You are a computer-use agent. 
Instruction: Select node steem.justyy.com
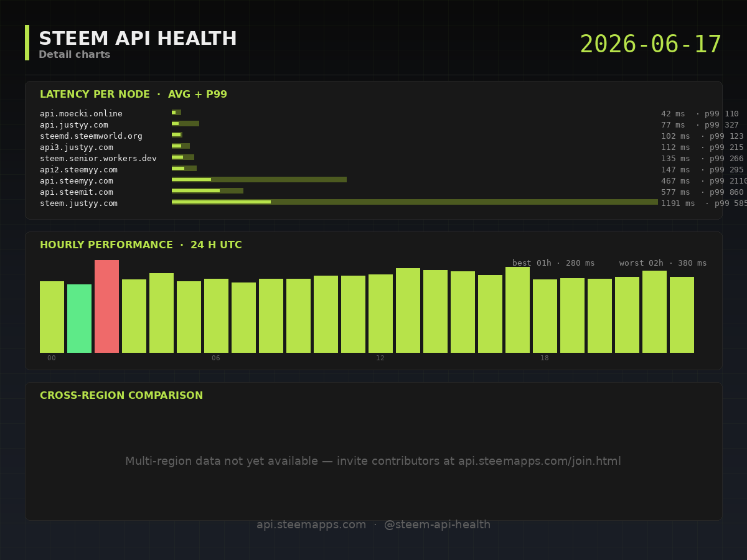click(78, 203)
